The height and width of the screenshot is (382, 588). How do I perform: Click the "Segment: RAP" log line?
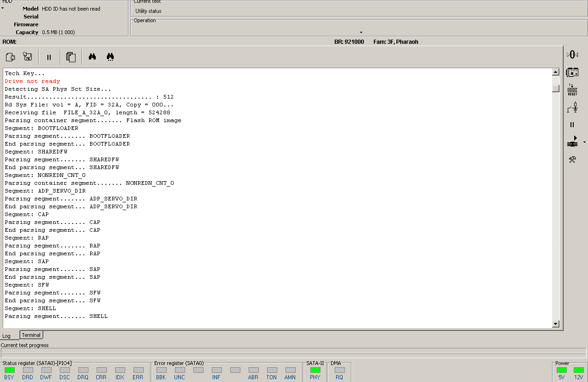pos(27,238)
